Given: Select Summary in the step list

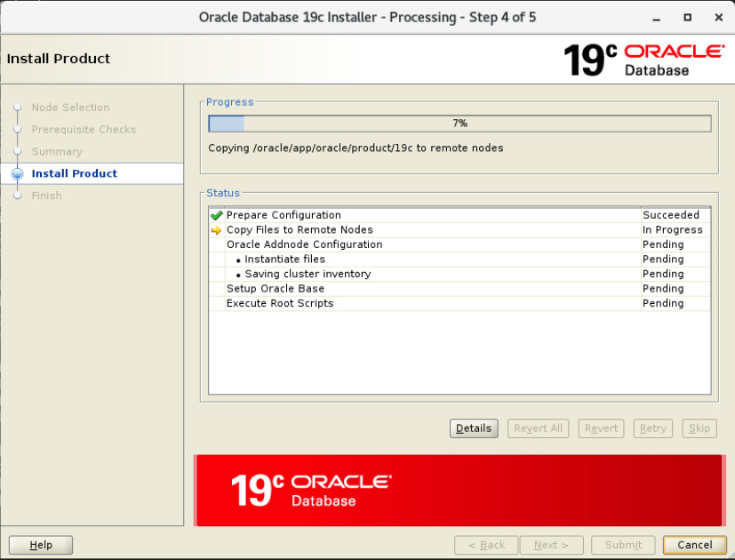Looking at the screenshot, I should click(x=57, y=151).
